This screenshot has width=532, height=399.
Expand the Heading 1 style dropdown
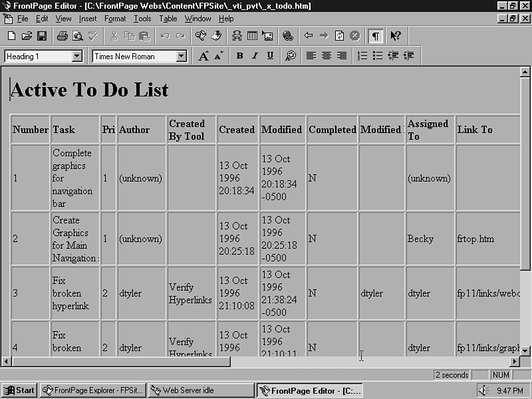click(76, 57)
